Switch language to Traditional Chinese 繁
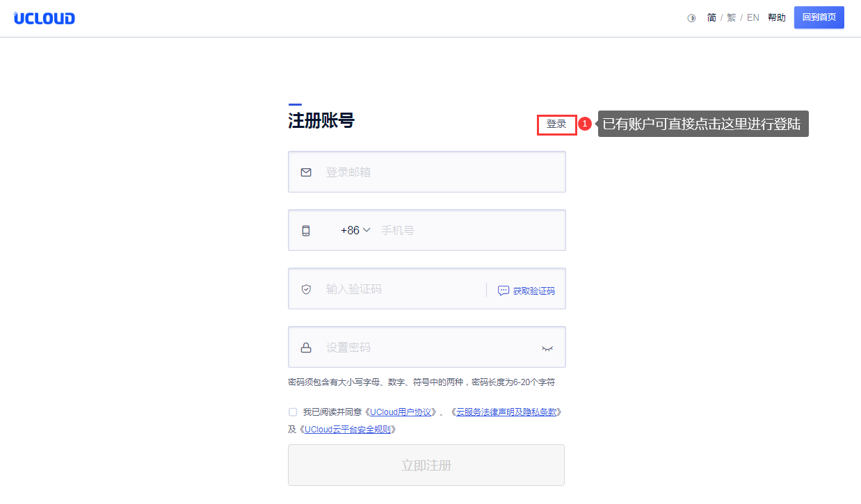Screen dimensions: 861x504 click(x=731, y=18)
